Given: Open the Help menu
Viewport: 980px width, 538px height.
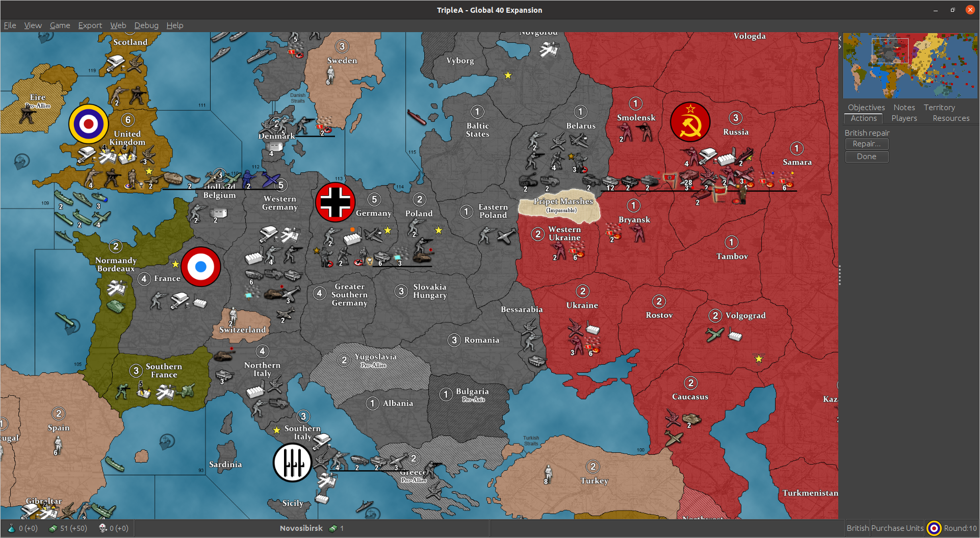Looking at the screenshot, I should click(174, 25).
